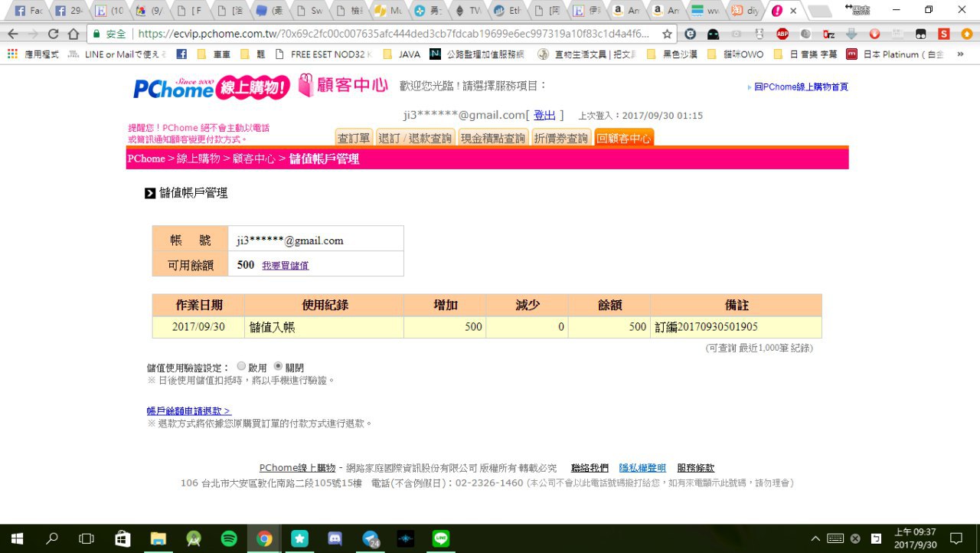This screenshot has width=980, height=553.
Task: Open Discord from the taskbar
Action: (335, 538)
